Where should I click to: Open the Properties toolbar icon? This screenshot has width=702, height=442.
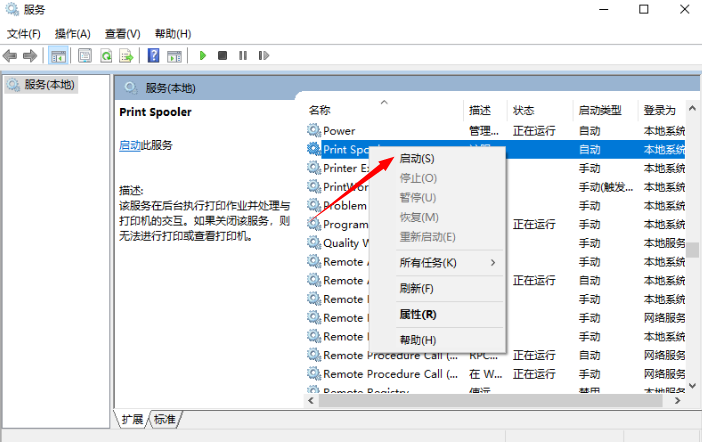tap(85, 56)
